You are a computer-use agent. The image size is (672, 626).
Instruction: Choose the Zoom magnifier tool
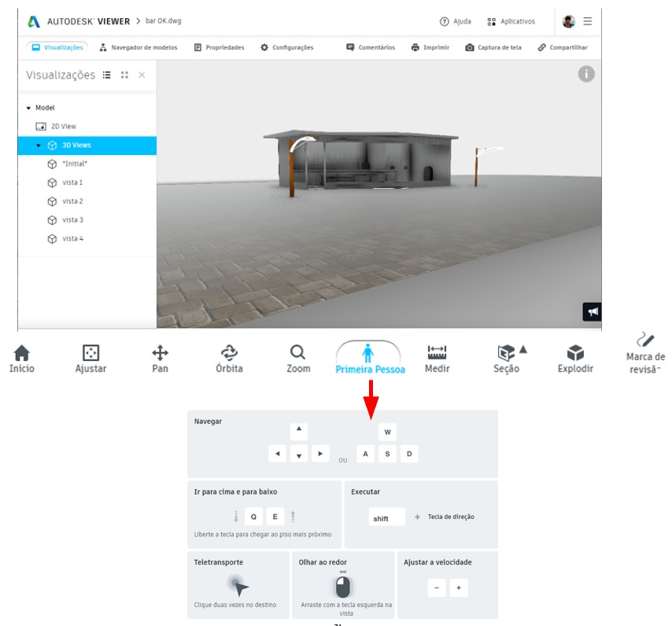[x=298, y=359]
